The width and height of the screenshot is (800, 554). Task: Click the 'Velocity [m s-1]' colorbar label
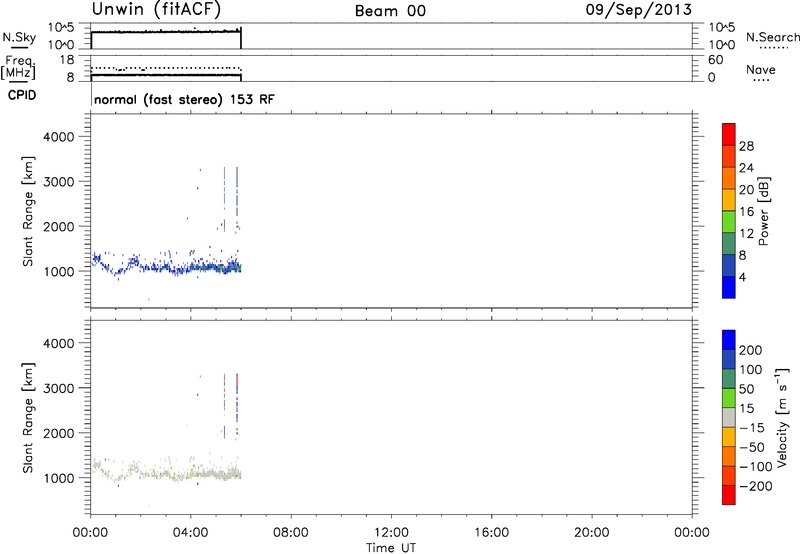782,417
